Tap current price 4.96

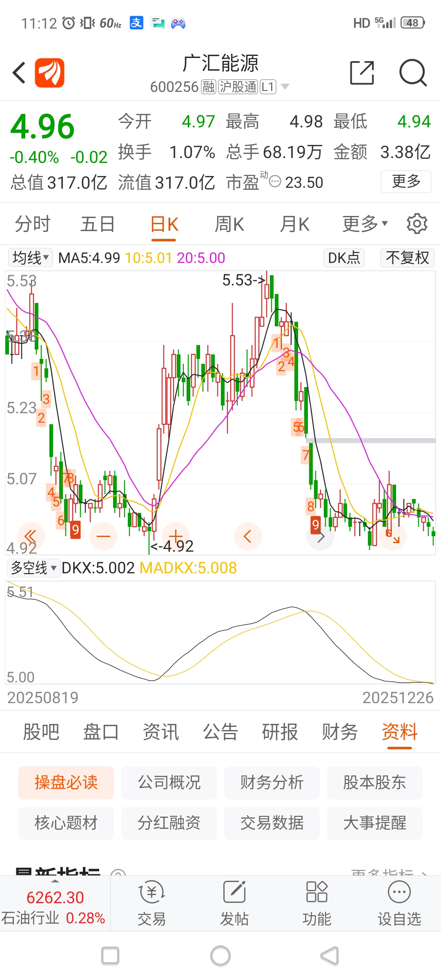tap(42, 127)
